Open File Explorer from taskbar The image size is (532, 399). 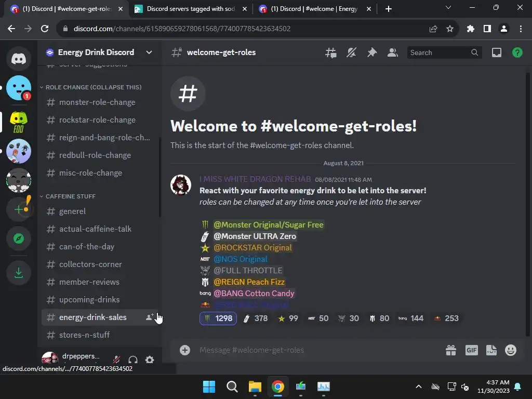point(255,387)
